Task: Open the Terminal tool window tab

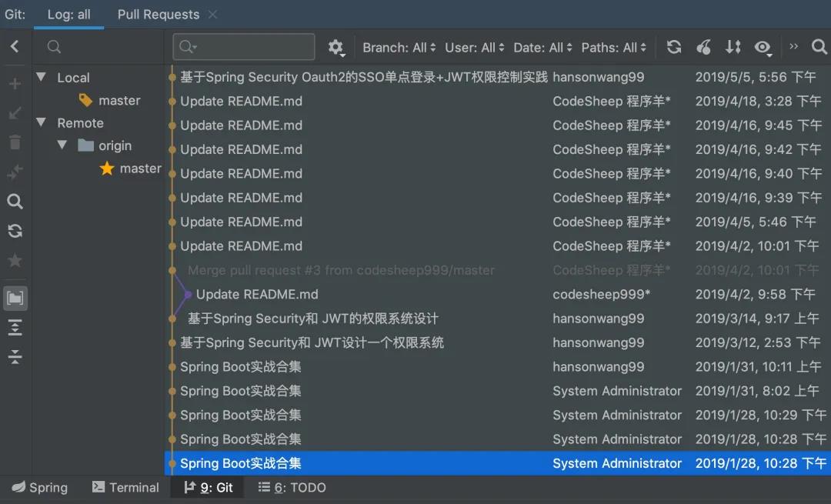Action: (125, 487)
